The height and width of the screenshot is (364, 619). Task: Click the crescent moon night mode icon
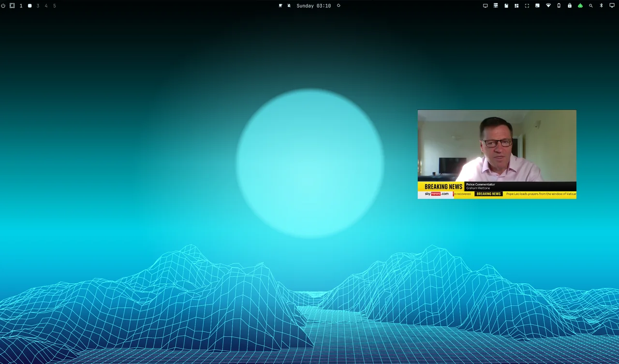(x=339, y=6)
